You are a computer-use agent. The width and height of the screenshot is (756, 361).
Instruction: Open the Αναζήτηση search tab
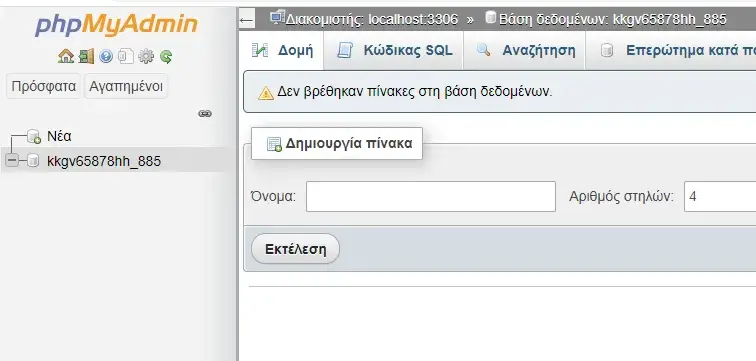(525, 51)
